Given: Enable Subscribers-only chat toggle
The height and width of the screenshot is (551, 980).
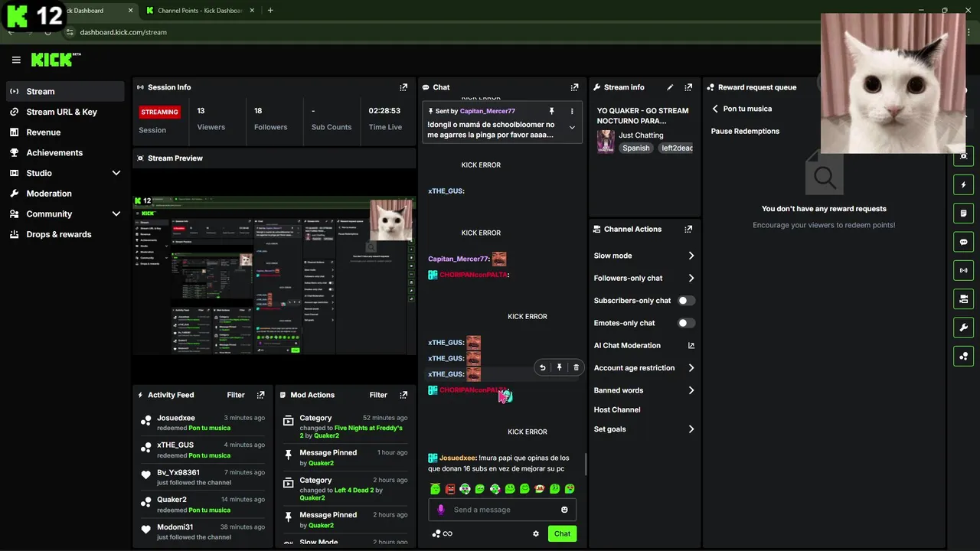Looking at the screenshot, I should click(687, 301).
